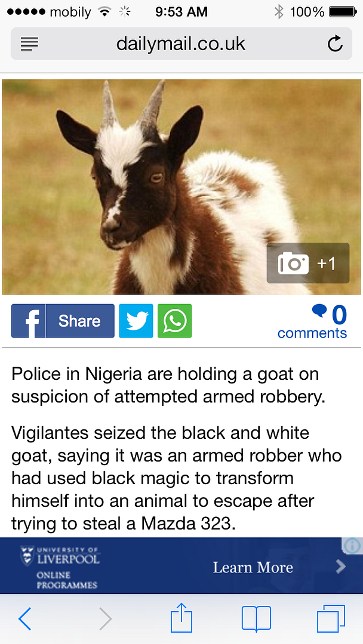Go forward with Safari forward arrow

tap(106, 618)
